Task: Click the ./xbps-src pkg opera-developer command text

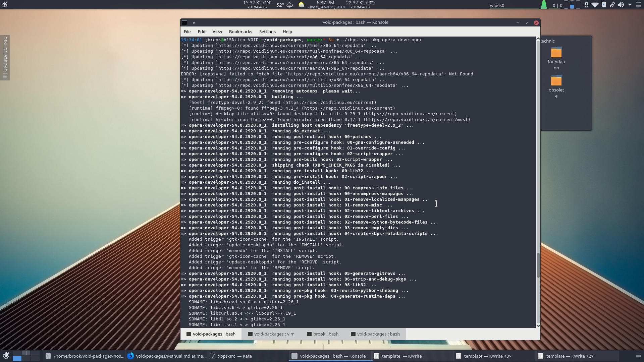Action: 382,40
